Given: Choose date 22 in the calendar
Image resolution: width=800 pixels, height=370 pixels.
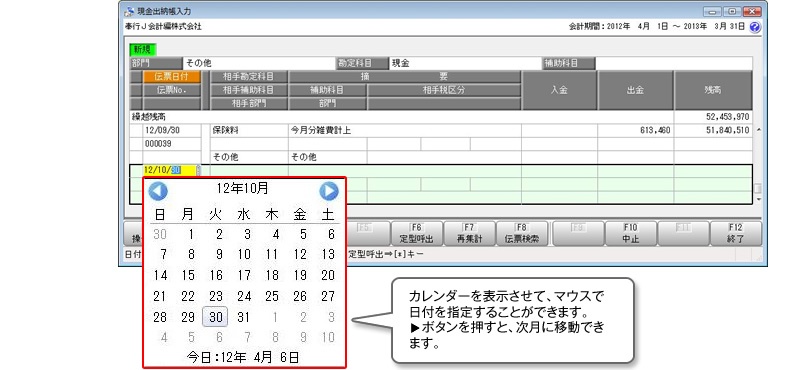Looking at the screenshot, I should [188, 297].
